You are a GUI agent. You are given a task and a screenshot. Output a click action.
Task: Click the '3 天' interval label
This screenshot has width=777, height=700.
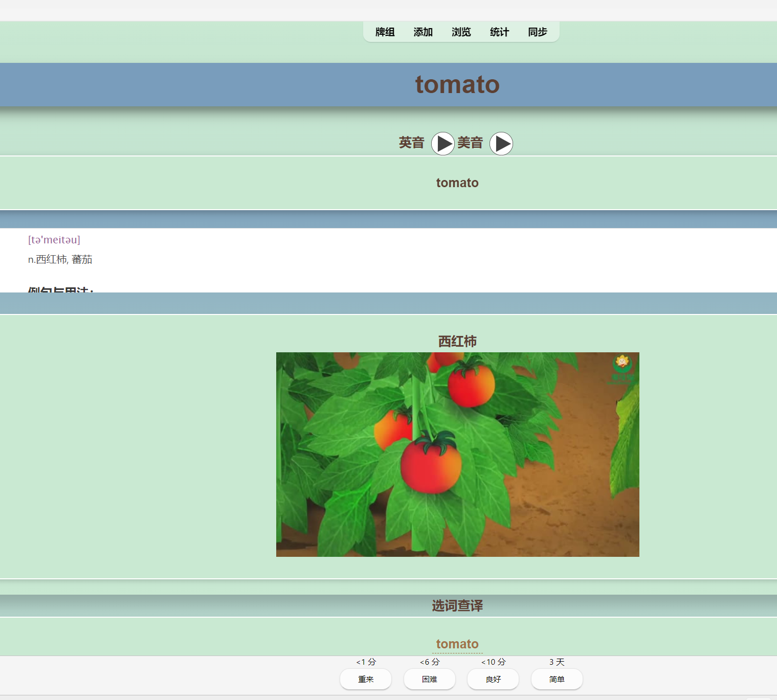click(557, 662)
